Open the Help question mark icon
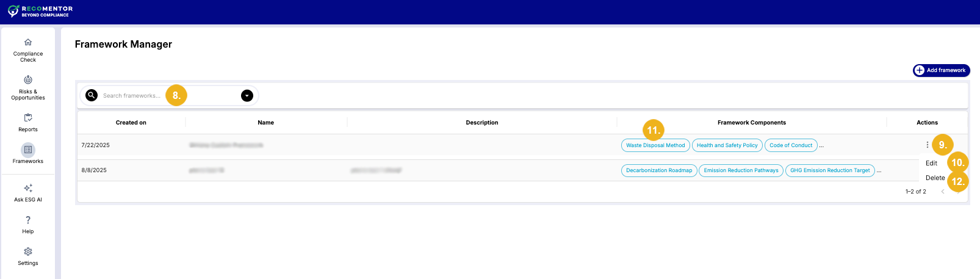The height and width of the screenshot is (279, 980). coord(28,220)
